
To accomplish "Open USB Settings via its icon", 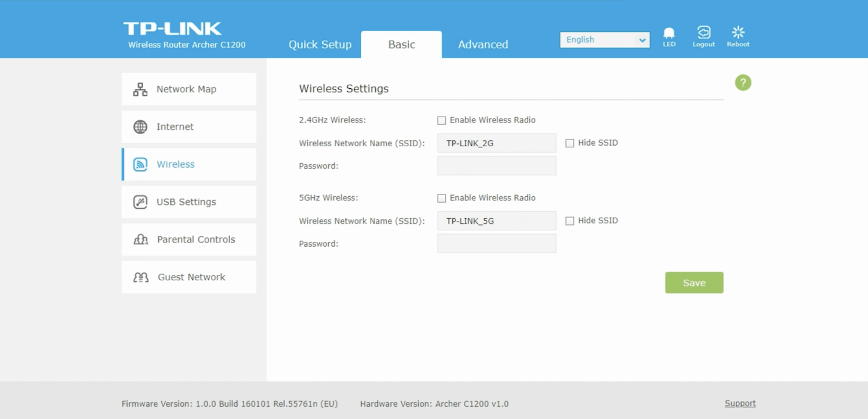I will pos(140,202).
